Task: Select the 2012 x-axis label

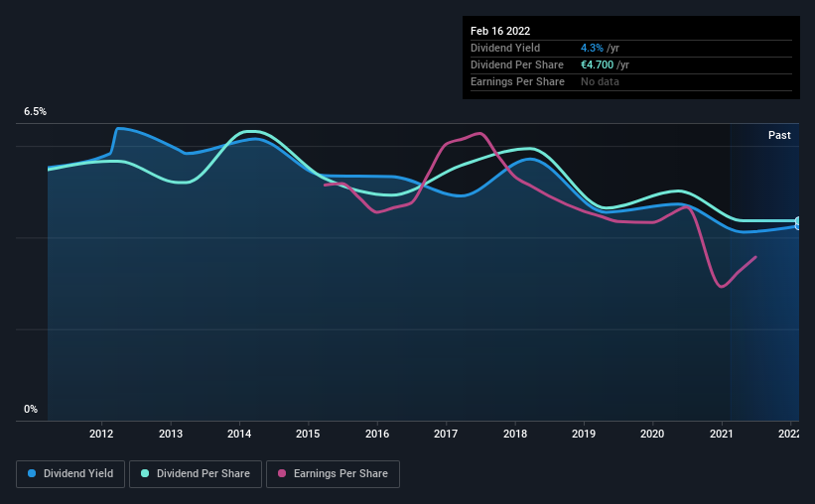Action: [101, 434]
